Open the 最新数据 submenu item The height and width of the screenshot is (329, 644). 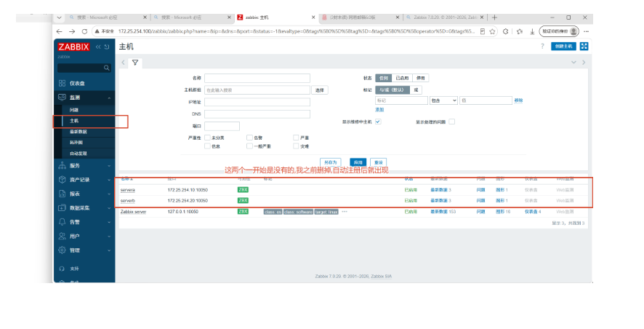[78, 132]
